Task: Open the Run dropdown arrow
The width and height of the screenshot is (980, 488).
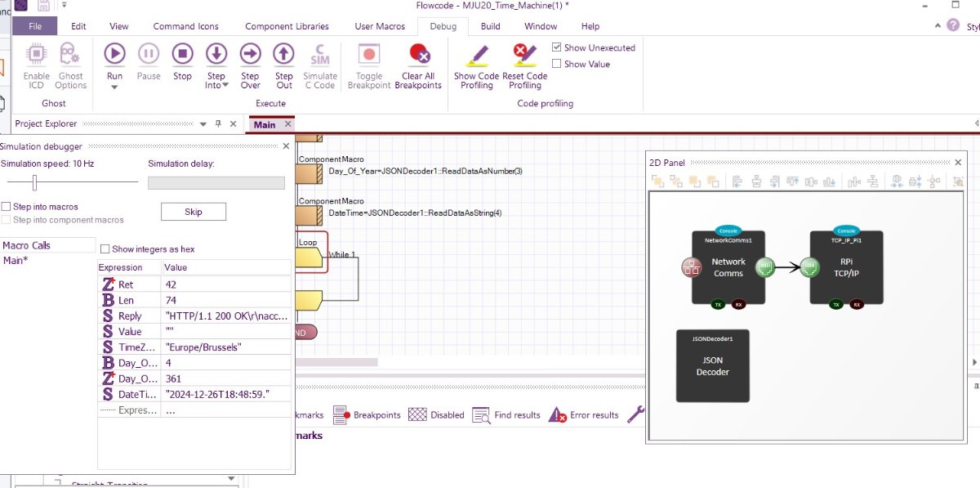Action: pos(114,87)
